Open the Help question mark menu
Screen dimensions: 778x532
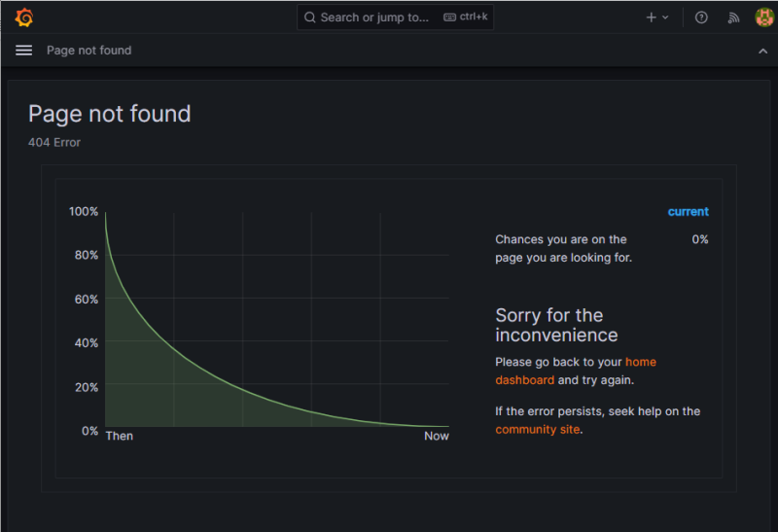click(x=701, y=18)
